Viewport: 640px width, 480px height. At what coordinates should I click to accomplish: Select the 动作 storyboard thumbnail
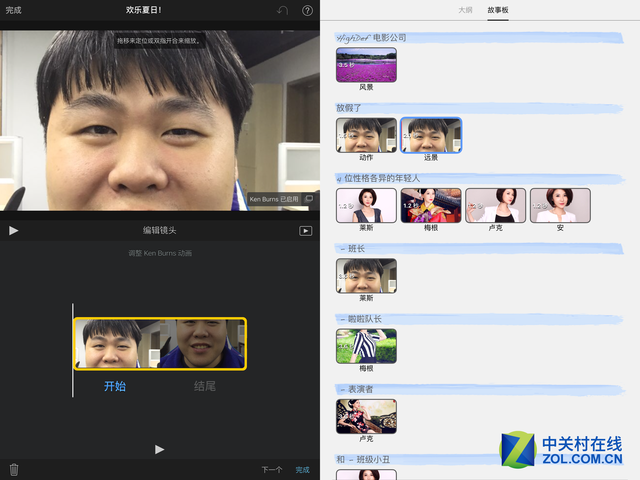click(366, 135)
